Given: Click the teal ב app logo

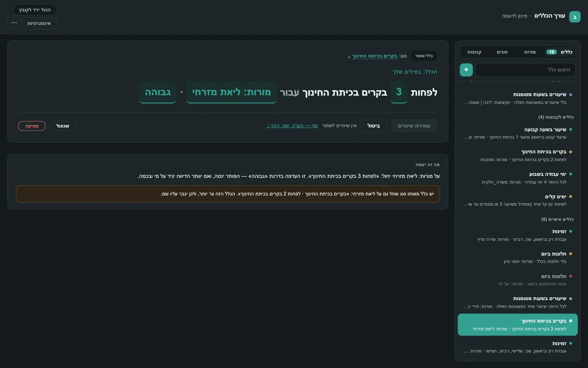Looking at the screenshot, I should (575, 17).
